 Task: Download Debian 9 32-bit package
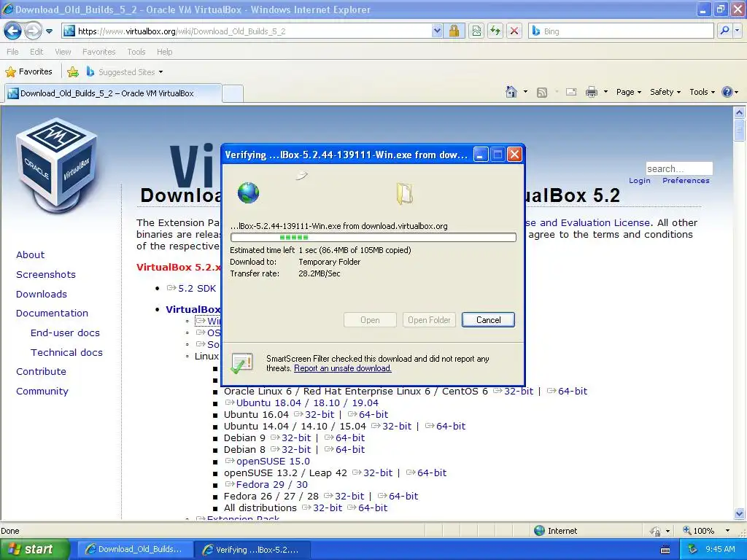click(290, 437)
